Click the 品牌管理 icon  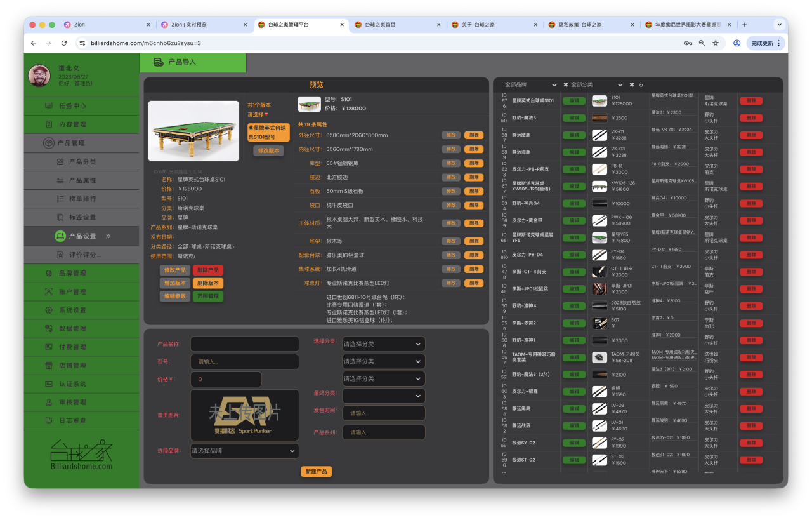[49, 274]
